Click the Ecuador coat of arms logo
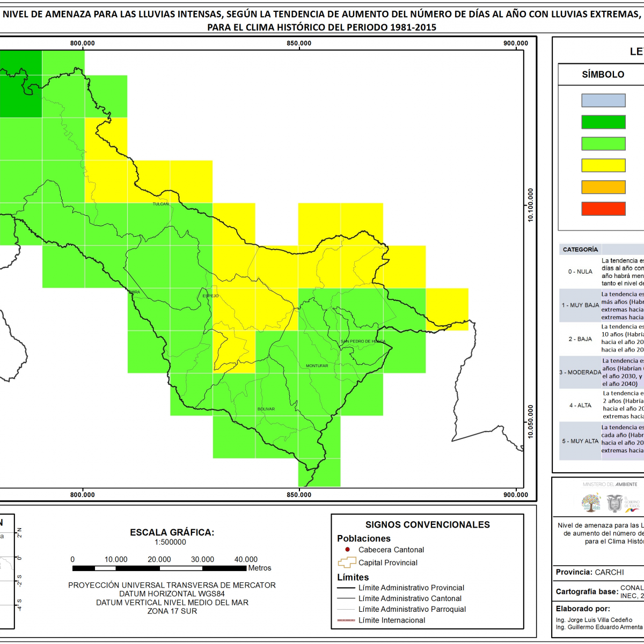Image resolution: width=644 pixels, height=644 pixels. click(615, 503)
